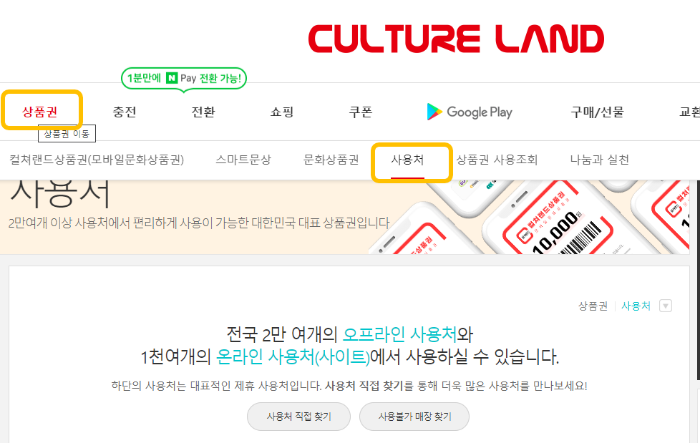Open the 전환 menu
The height and width of the screenshot is (443, 700).
pos(203,112)
